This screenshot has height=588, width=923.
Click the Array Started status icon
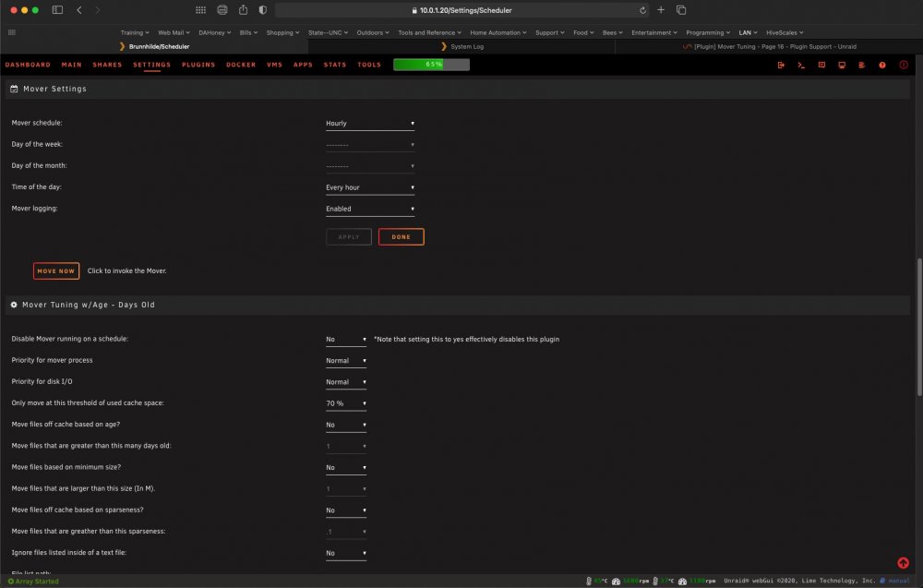point(10,581)
